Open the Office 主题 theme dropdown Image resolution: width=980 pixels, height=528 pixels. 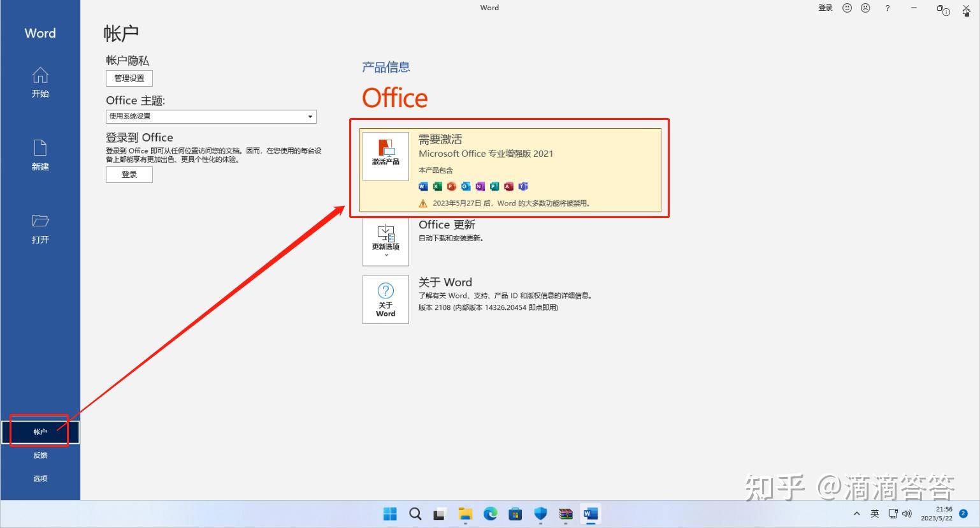310,117
